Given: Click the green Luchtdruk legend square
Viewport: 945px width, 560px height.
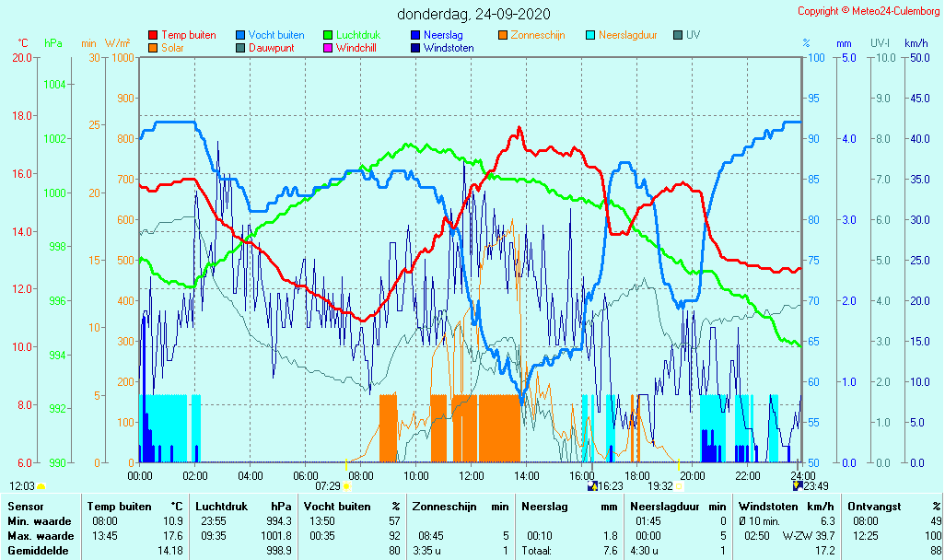Looking at the screenshot, I should tap(328, 35).
